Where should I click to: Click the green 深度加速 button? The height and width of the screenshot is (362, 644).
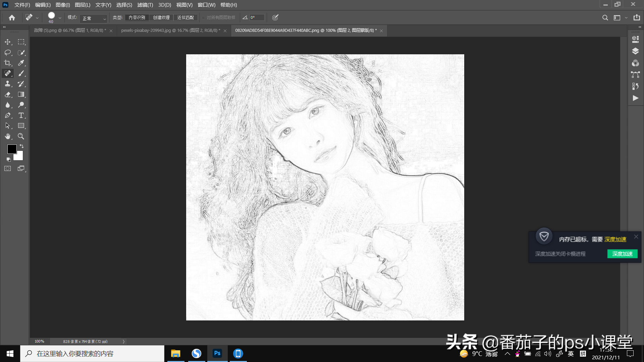(x=622, y=254)
